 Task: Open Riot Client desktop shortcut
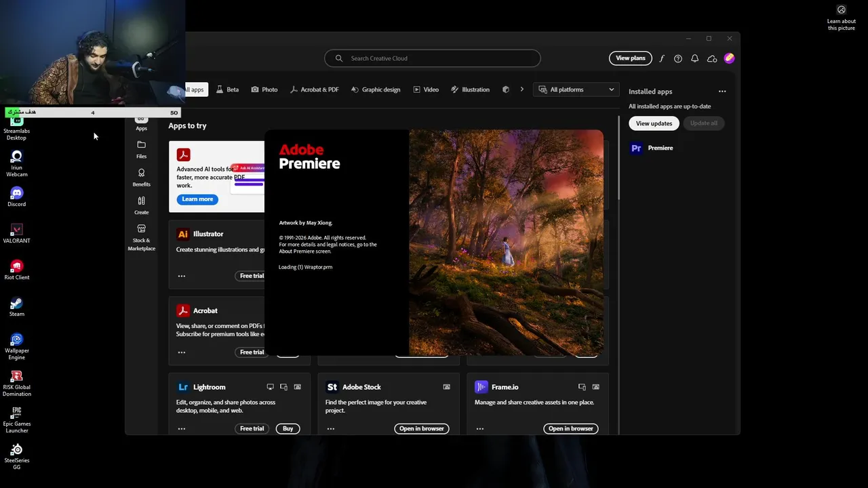17,270
